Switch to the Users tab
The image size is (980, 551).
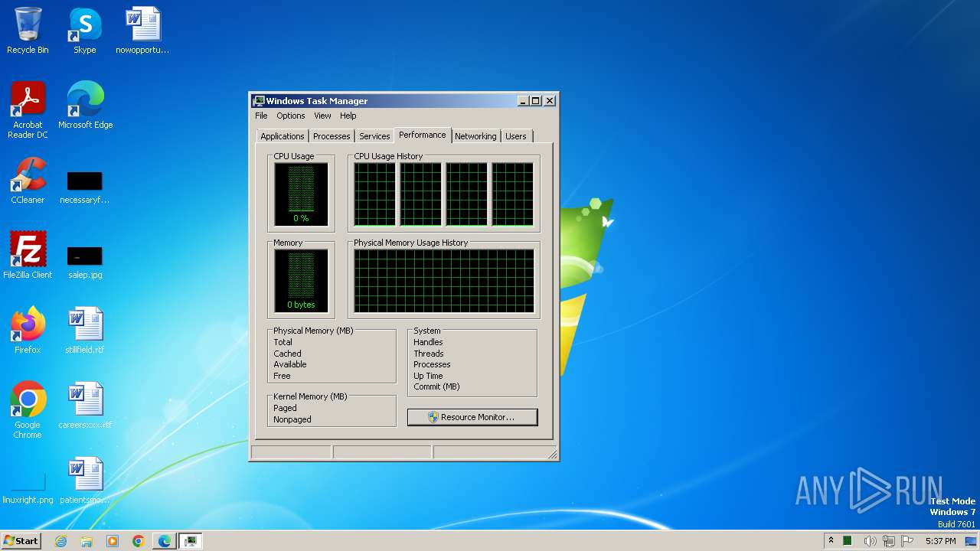coord(516,136)
